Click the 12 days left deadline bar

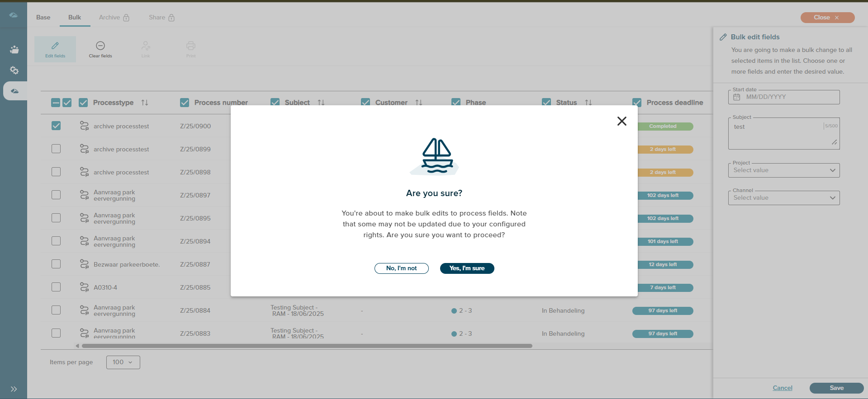pos(663,265)
